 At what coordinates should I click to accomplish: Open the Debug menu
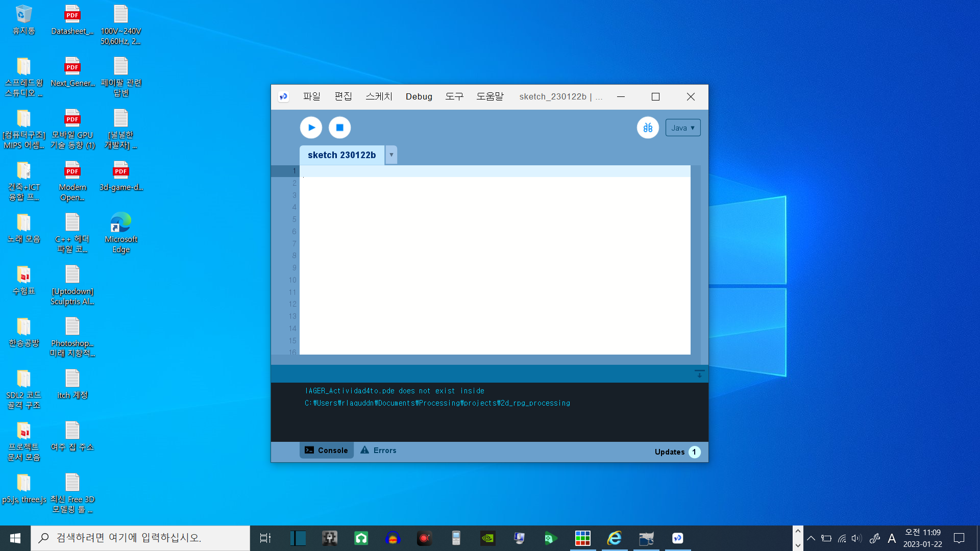pyautogui.click(x=419, y=96)
